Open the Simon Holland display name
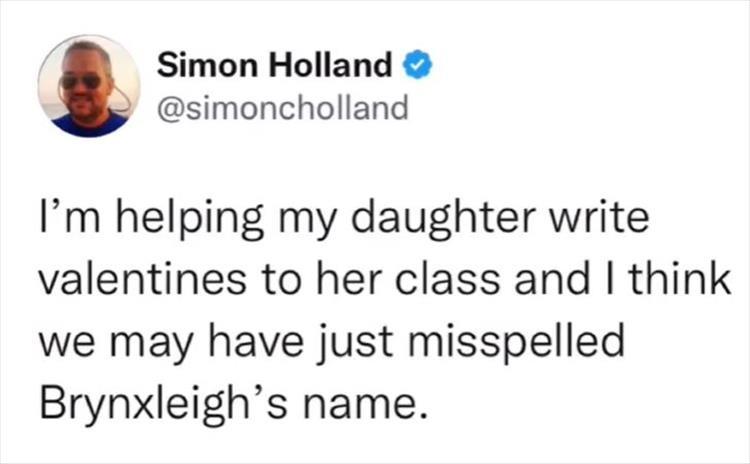The image size is (750, 464). (275, 67)
